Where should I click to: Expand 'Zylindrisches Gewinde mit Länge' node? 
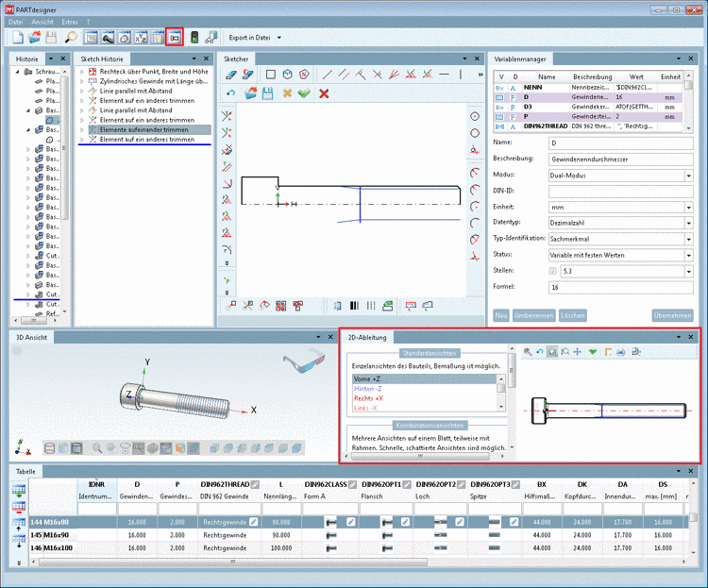tap(82, 81)
